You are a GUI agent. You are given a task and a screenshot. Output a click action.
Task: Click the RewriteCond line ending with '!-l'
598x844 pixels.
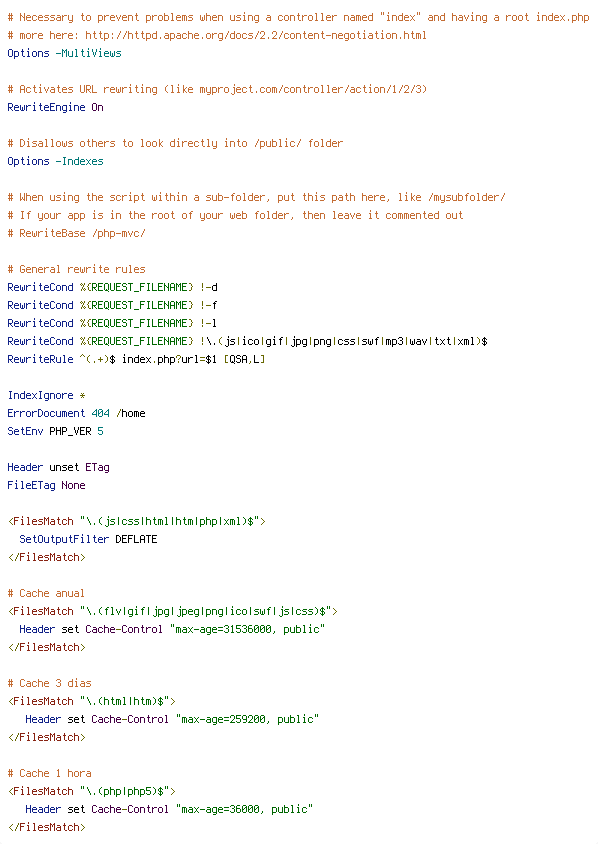click(x=112, y=323)
